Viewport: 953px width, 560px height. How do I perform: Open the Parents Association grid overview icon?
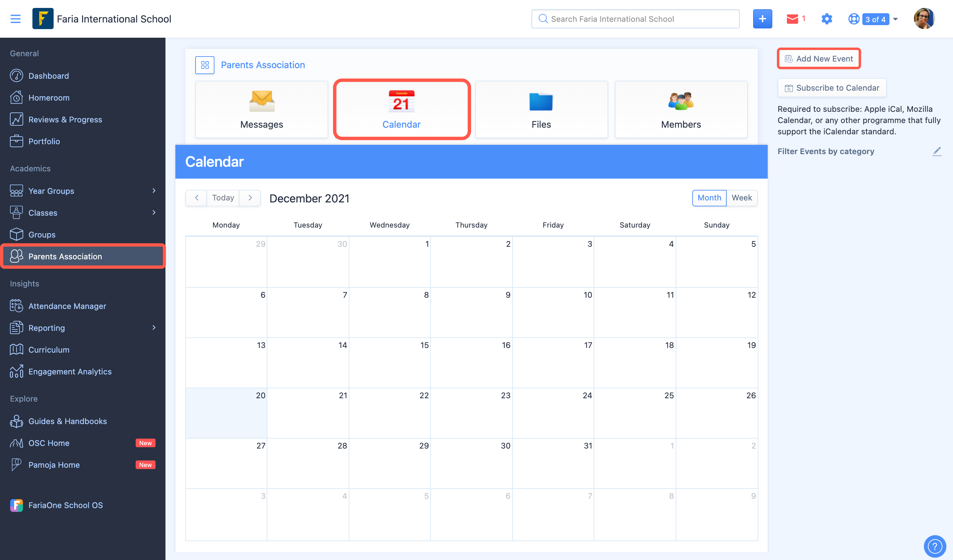(204, 65)
